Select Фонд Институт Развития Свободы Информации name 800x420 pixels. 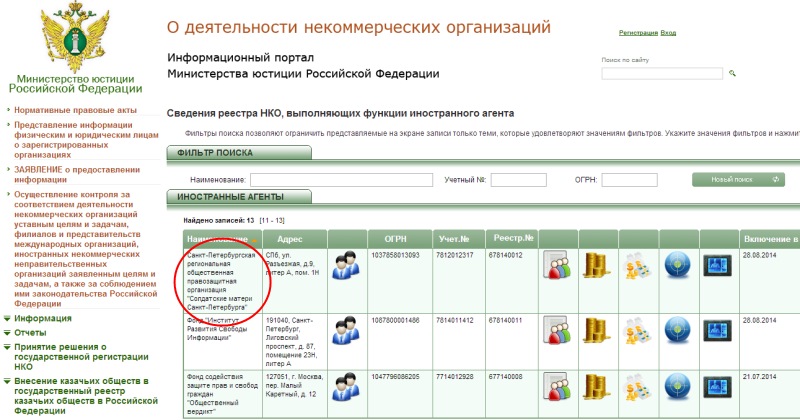[217, 329]
